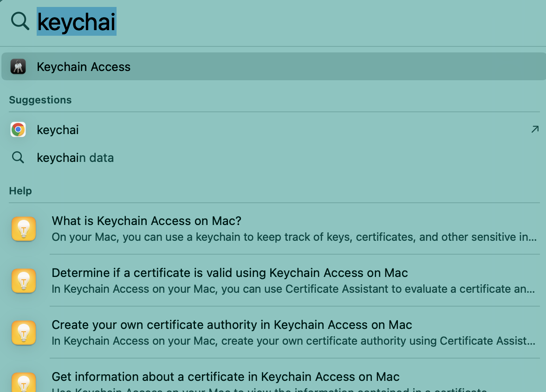Click the highlighted keychai search text

click(76, 21)
